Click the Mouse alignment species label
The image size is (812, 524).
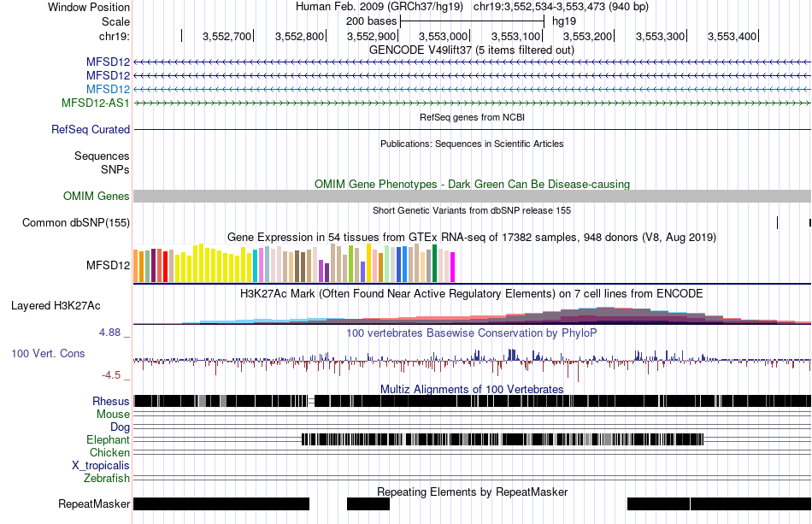[x=112, y=415]
